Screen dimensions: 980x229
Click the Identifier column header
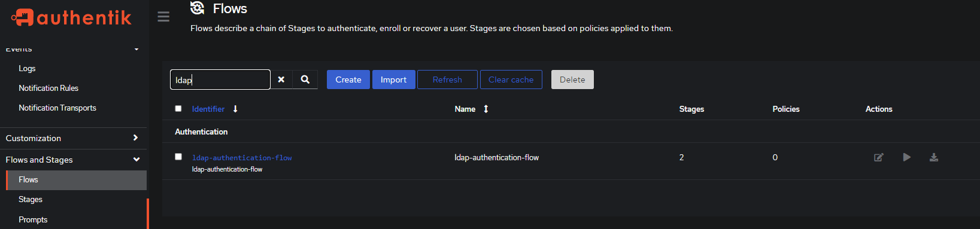coord(208,109)
